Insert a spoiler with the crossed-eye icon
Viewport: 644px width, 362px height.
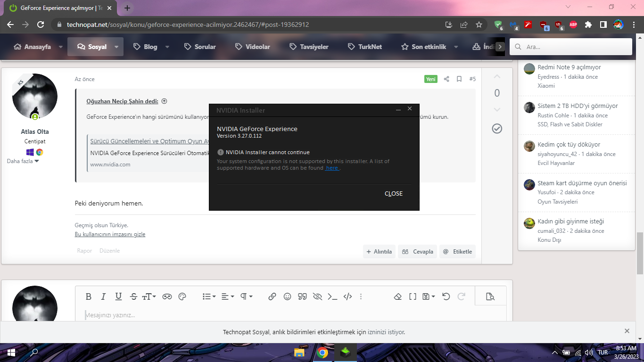(317, 296)
